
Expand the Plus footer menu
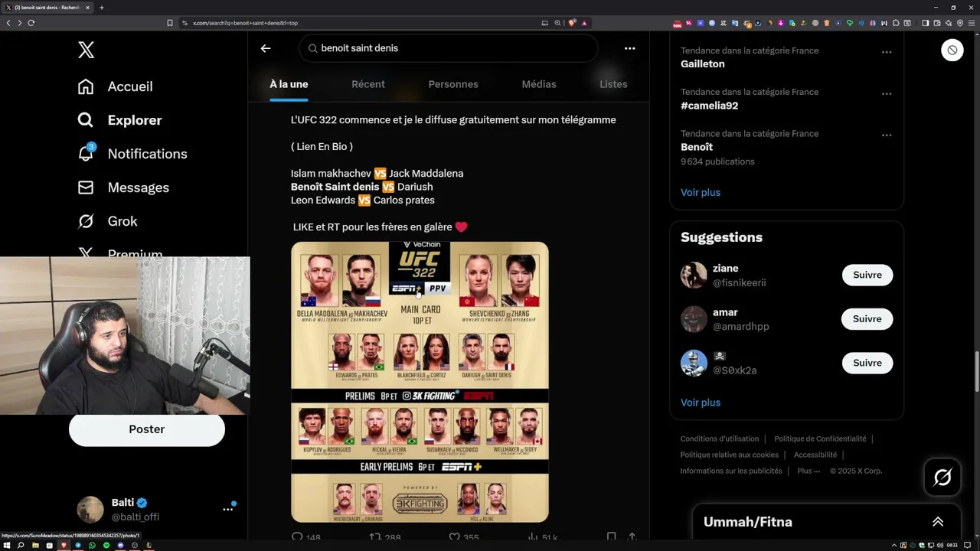808,471
